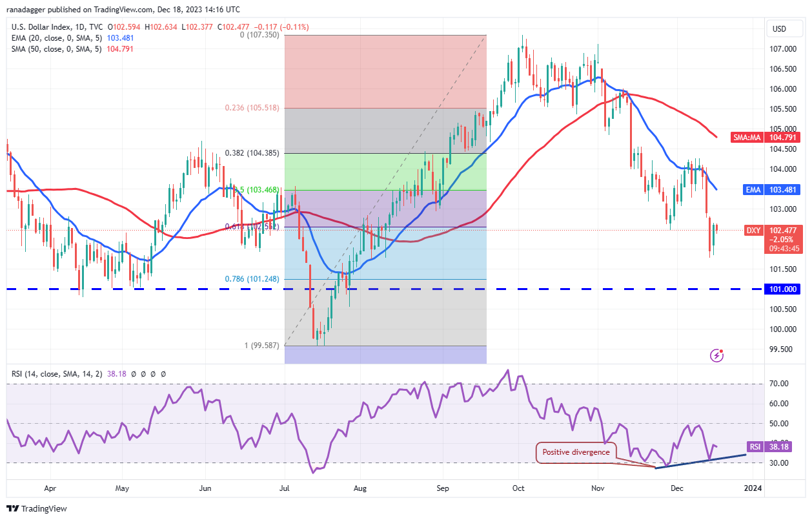Click the '100.000' price axis label

tap(784, 329)
